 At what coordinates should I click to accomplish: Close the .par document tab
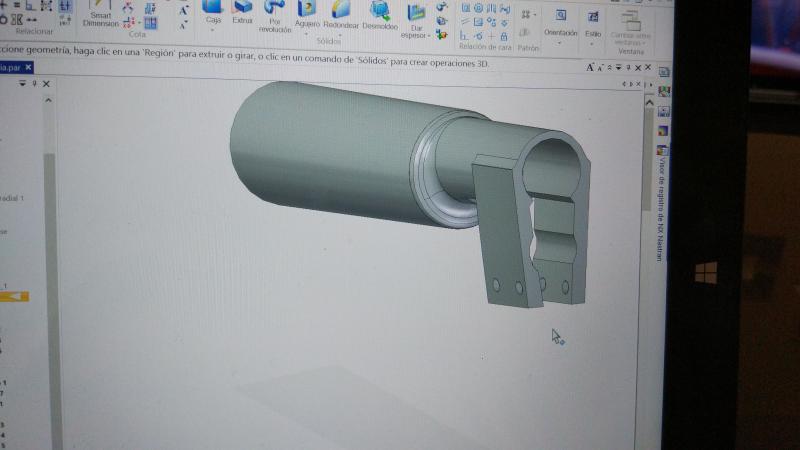pos(29,67)
